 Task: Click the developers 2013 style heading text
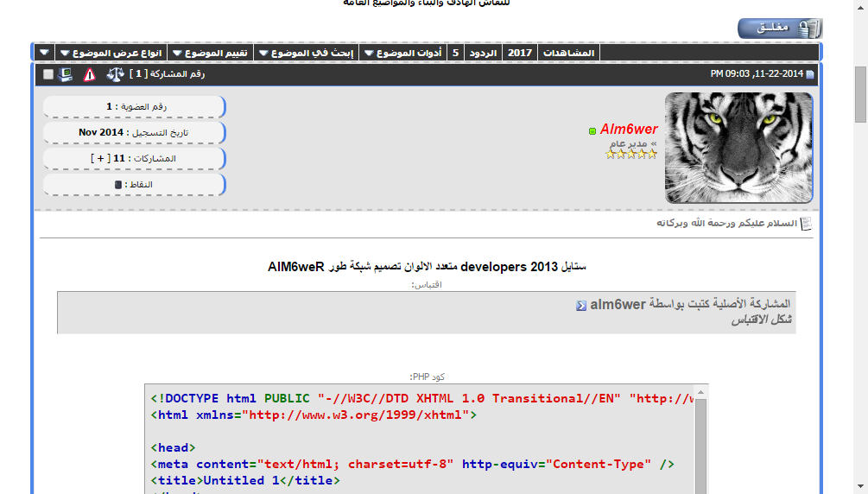pyautogui.click(x=427, y=267)
